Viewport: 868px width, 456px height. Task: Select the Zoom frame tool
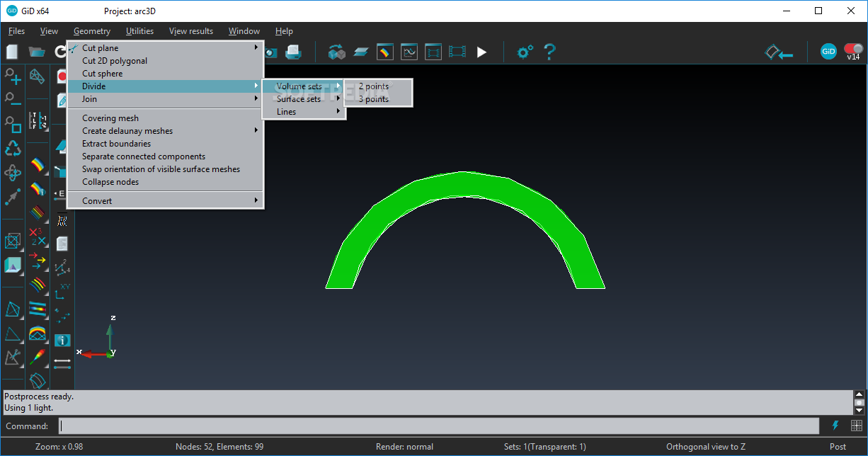[x=13, y=124]
